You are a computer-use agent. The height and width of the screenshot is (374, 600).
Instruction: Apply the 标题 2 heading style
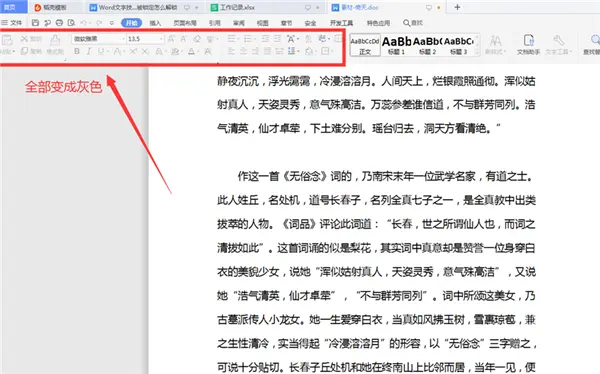[x=427, y=45]
